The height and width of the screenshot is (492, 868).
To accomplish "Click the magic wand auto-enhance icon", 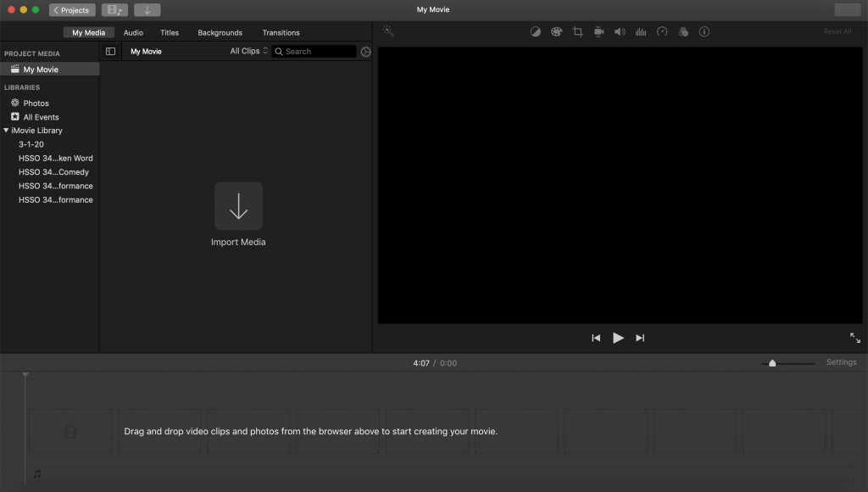I will [388, 31].
